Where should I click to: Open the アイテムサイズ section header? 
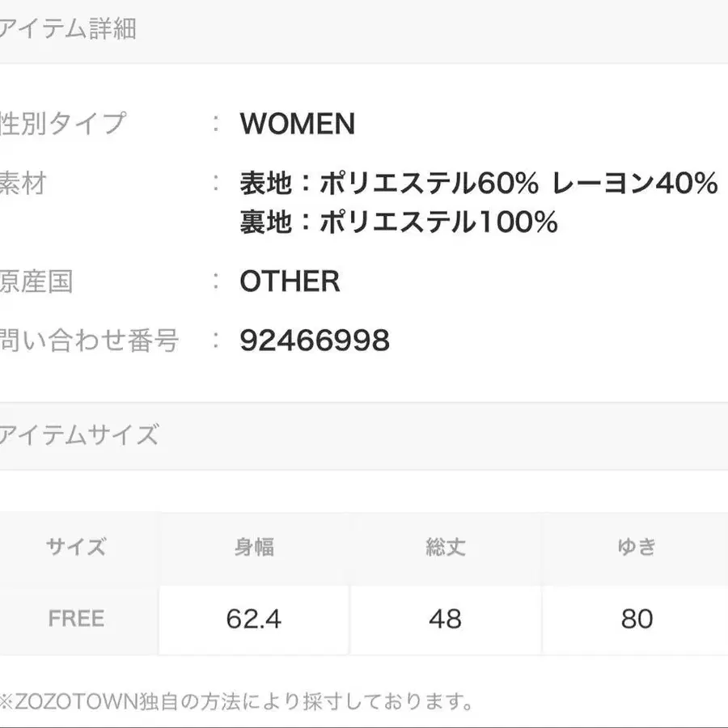pyautogui.click(x=78, y=435)
